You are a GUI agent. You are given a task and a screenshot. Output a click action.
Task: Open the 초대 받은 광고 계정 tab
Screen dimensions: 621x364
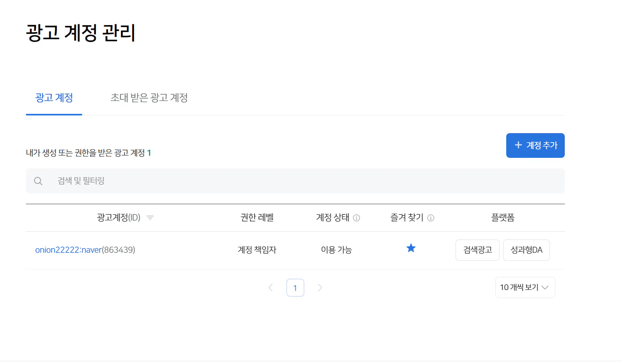(149, 98)
